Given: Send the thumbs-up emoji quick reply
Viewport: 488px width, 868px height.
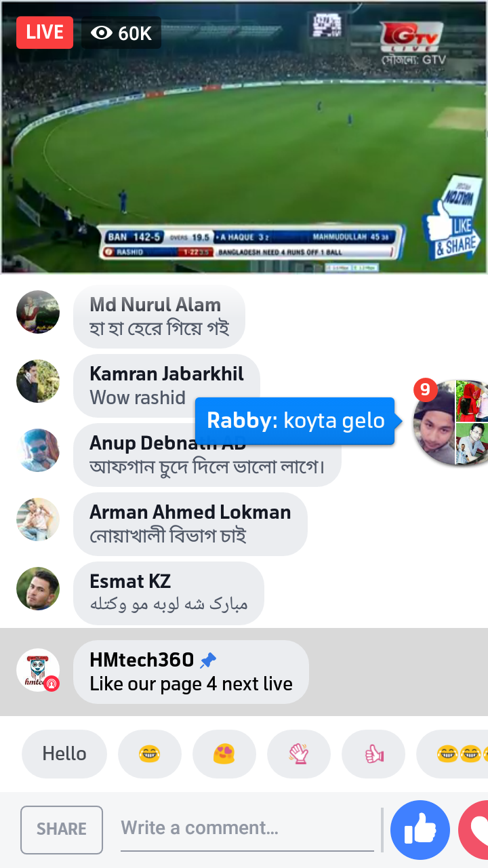Looking at the screenshot, I should (373, 754).
